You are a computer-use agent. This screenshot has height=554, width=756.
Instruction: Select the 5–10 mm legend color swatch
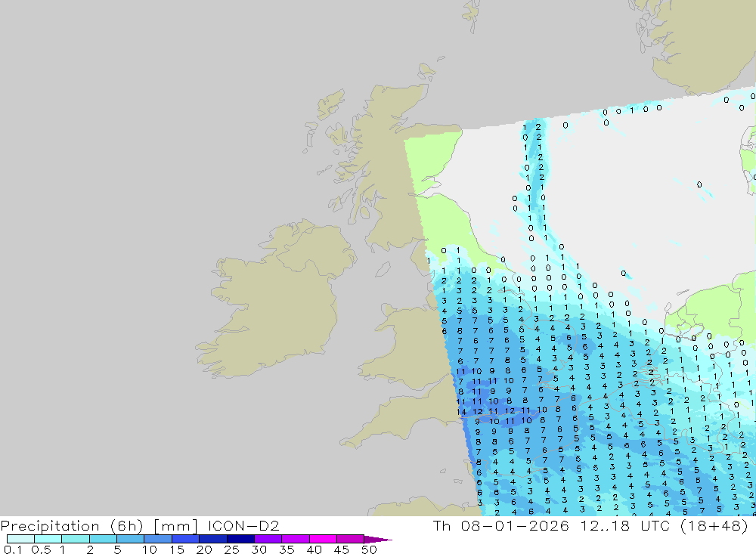pos(131,539)
